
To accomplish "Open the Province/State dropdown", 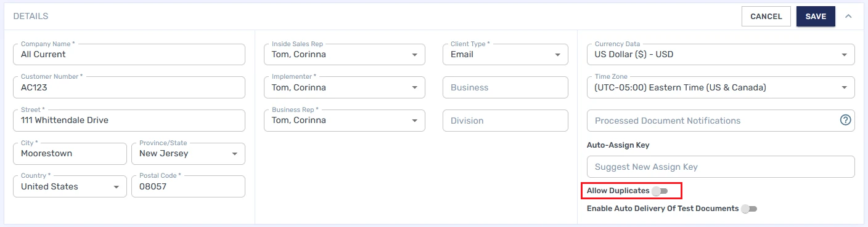I will coord(188,154).
